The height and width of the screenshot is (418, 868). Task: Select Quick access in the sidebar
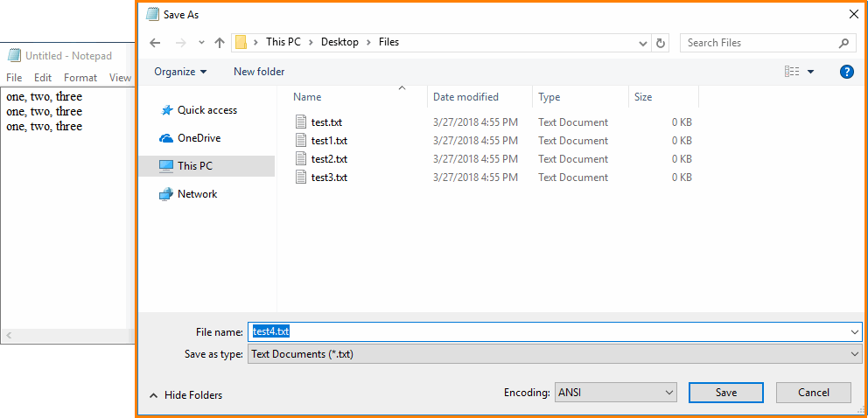pos(206,110)
